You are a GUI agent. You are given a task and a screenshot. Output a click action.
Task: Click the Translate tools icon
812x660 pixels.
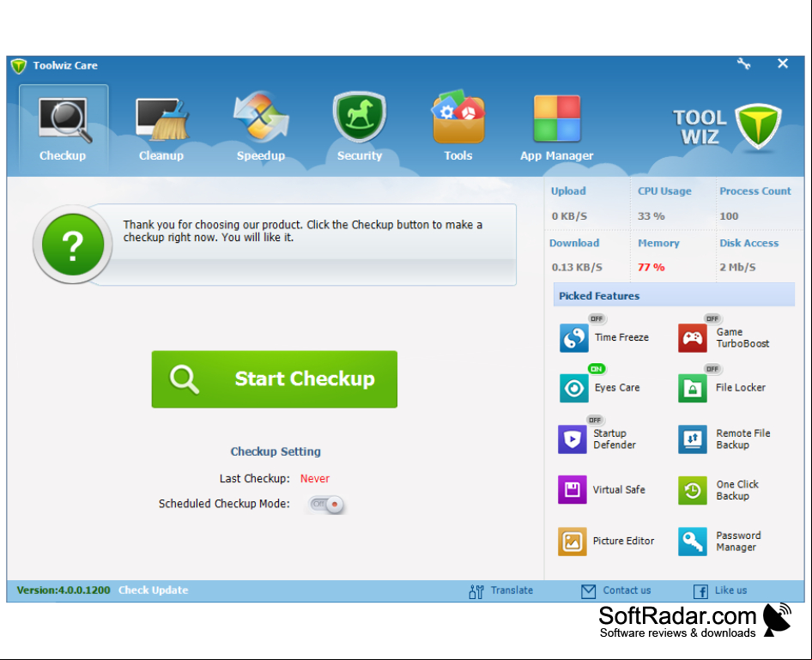click(x=476, y=591)
